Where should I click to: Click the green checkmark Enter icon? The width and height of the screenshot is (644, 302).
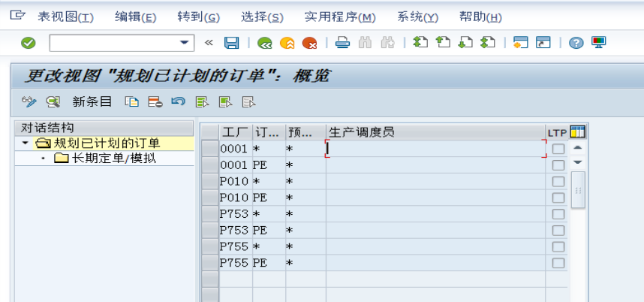pyautogui.click(x=29, y=43)
